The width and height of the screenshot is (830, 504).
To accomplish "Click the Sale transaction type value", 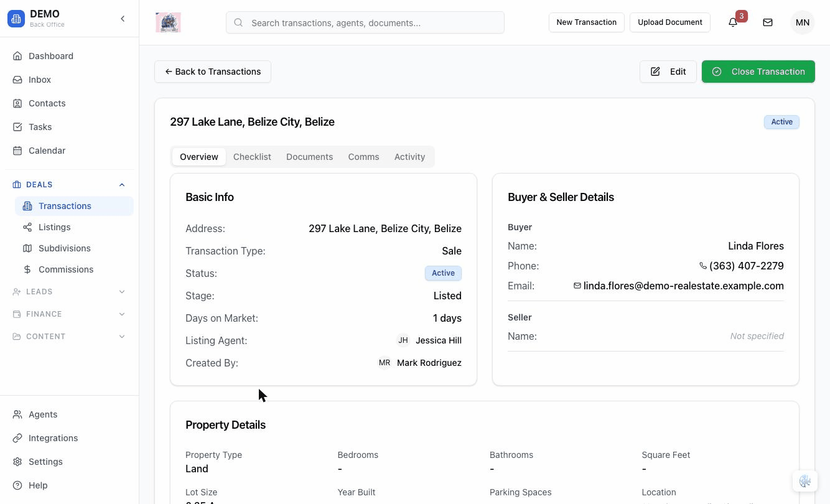I will [x=452, y=251].
